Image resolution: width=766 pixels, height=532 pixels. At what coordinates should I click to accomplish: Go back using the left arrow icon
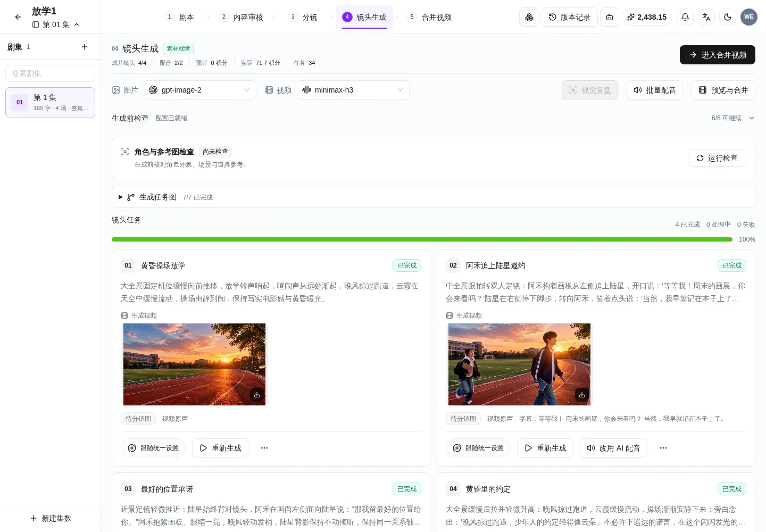(18, 17)
